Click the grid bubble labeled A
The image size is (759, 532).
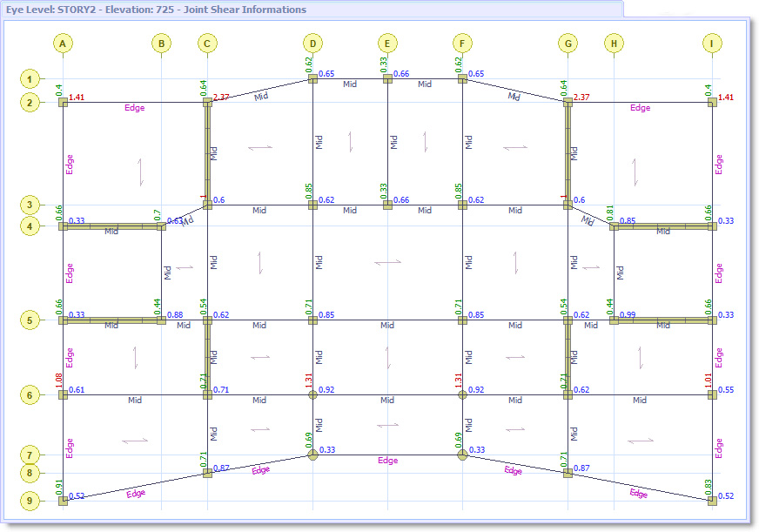[63, 41]
